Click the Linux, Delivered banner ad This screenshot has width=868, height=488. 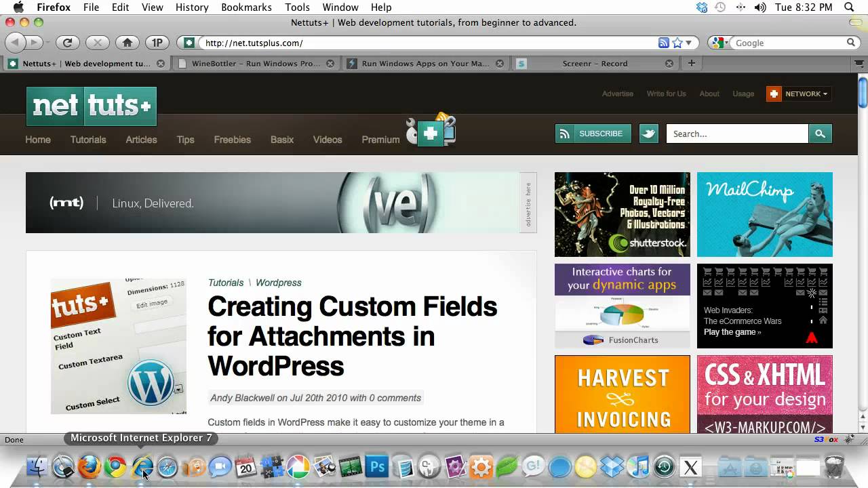click(x=273, y=203)
